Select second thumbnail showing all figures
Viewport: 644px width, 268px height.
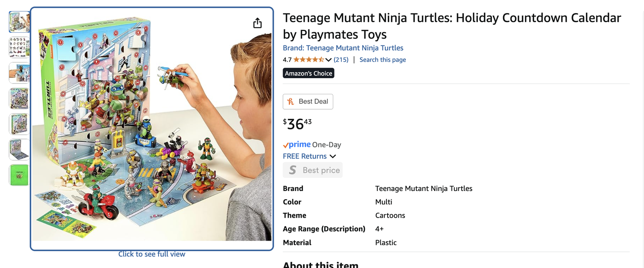19,47
